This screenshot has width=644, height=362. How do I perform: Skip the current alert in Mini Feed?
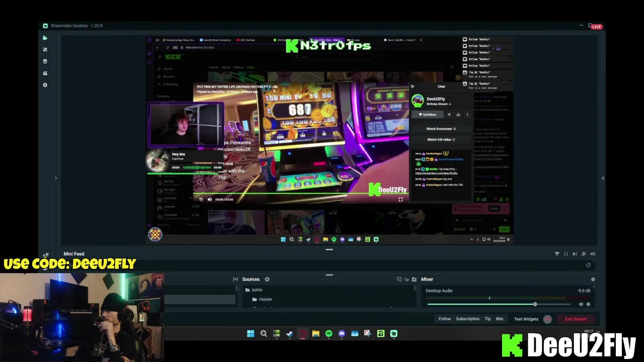[575, 254]
